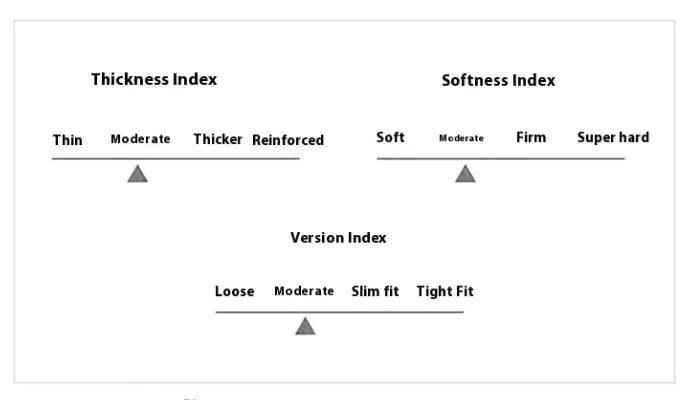Click the Thickness Index heading
The width and height of the screenshot is (696, 400).
[154, 79]
